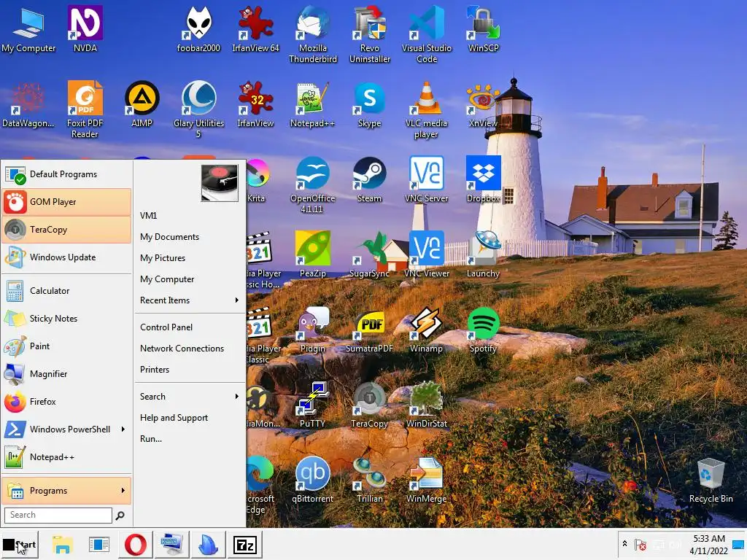Expand the Programs submenu
Image resolution: width=747 pixels, height=560 pixels.
(66, 491)
